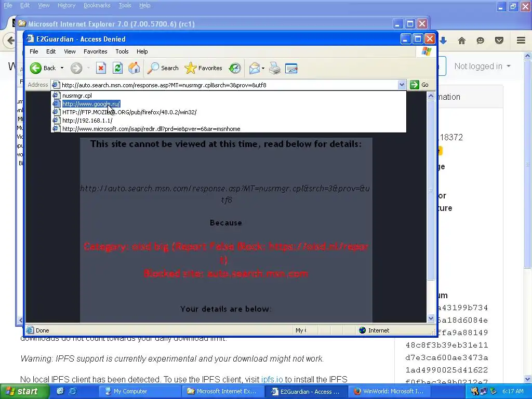The height and width of the screenshot is (399, 532).
Task: Expand the Back button history dropdown arrow
Action: pos(62,68)
